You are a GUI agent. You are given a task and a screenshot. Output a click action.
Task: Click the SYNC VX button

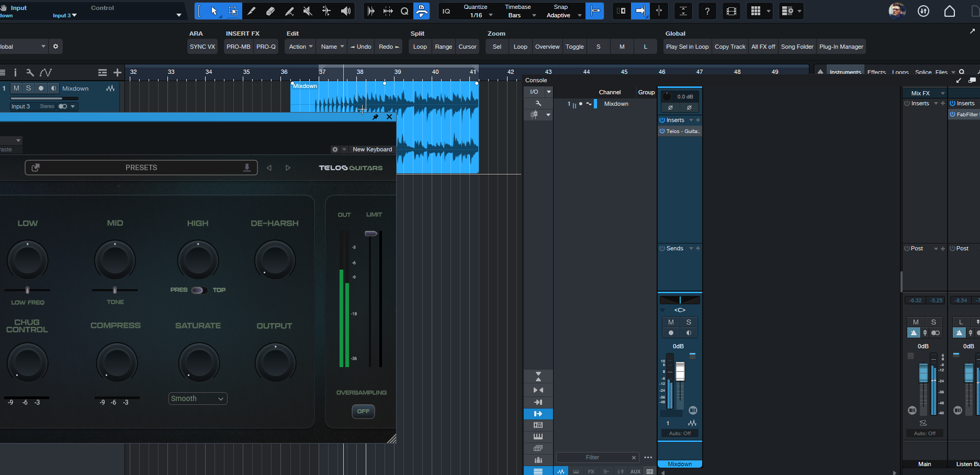tap(202, 47)
